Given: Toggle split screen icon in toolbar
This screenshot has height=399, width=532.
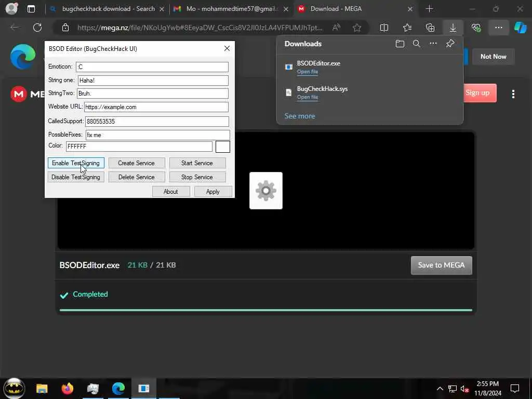Looking at the screenshot, I should [384, 28].
